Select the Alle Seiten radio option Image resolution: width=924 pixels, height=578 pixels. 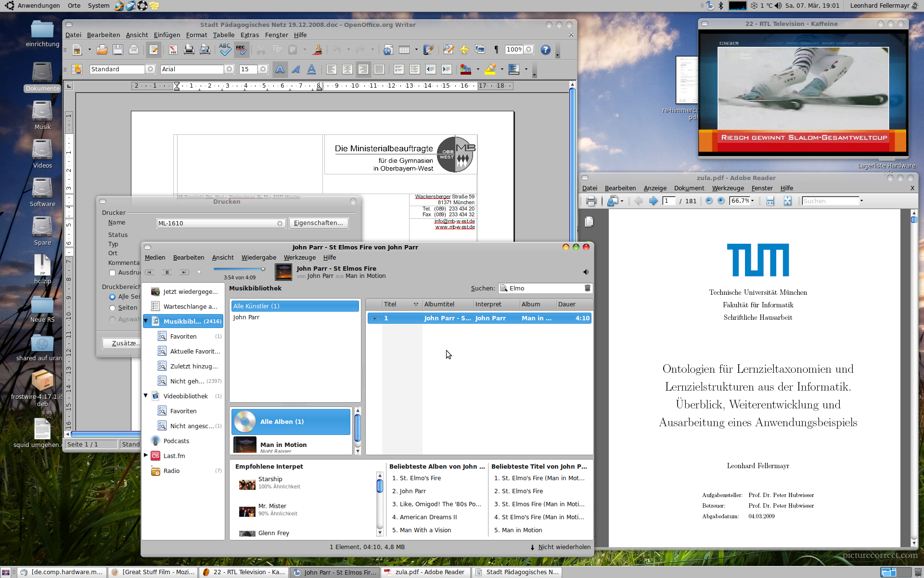pyautogui.click(x=113, y=297)
